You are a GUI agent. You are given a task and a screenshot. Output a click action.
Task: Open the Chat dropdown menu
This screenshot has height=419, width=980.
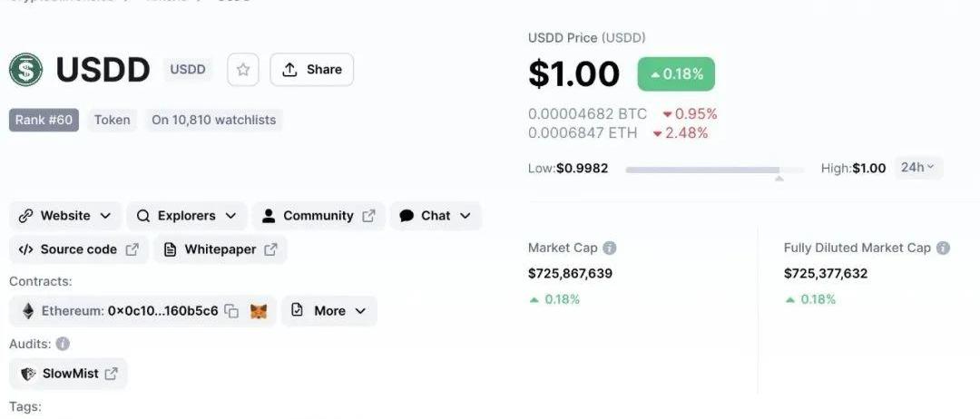coord(435,216)
